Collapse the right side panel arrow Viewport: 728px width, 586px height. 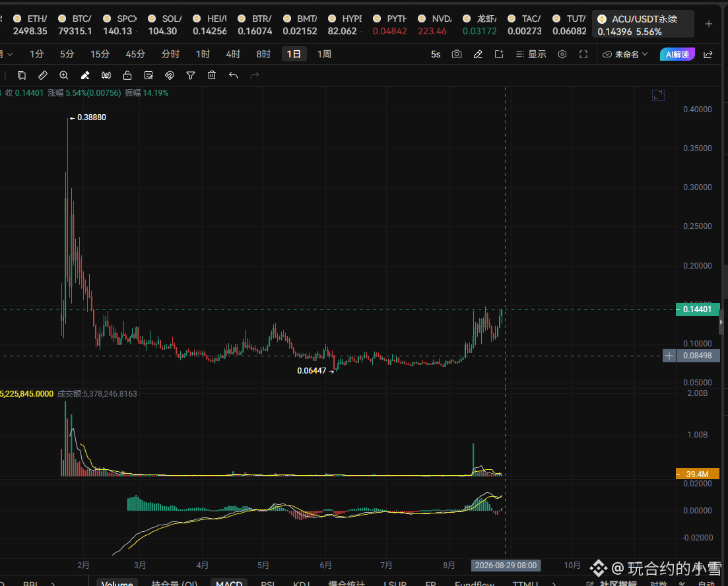(x=721, y=322)
